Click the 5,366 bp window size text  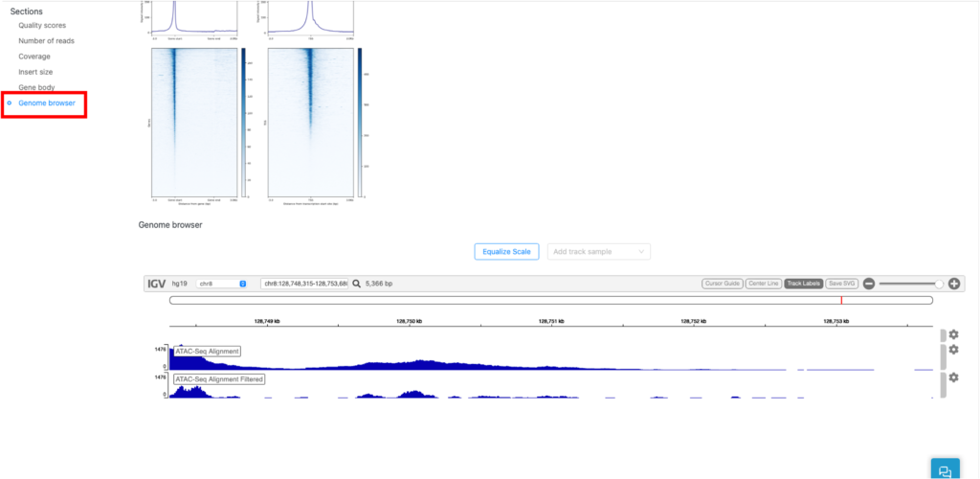tap(379, 284)
